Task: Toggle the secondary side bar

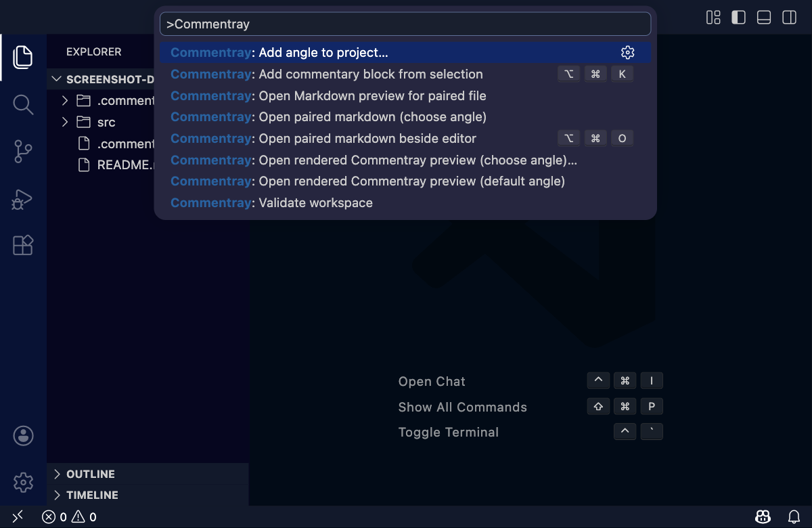Action: tap(790, 18)
